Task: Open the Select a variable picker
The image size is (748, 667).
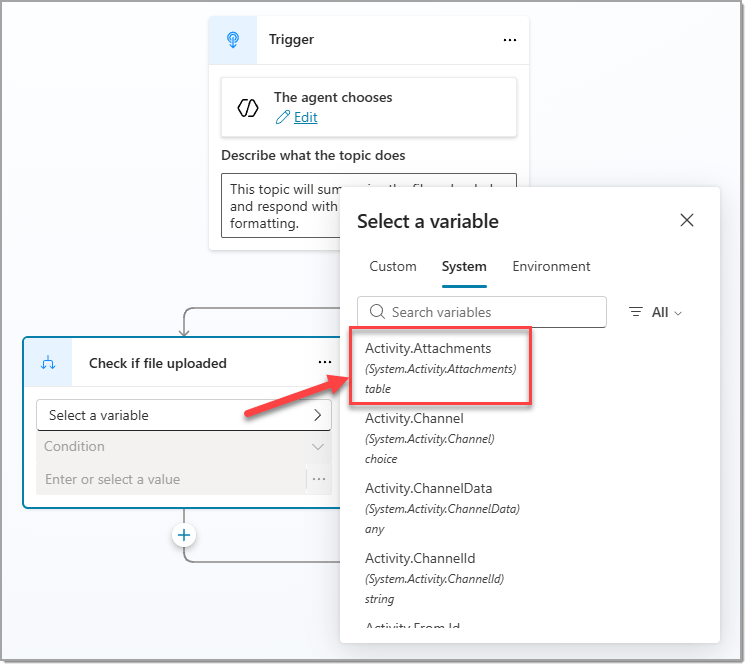Action: point(185,417)
